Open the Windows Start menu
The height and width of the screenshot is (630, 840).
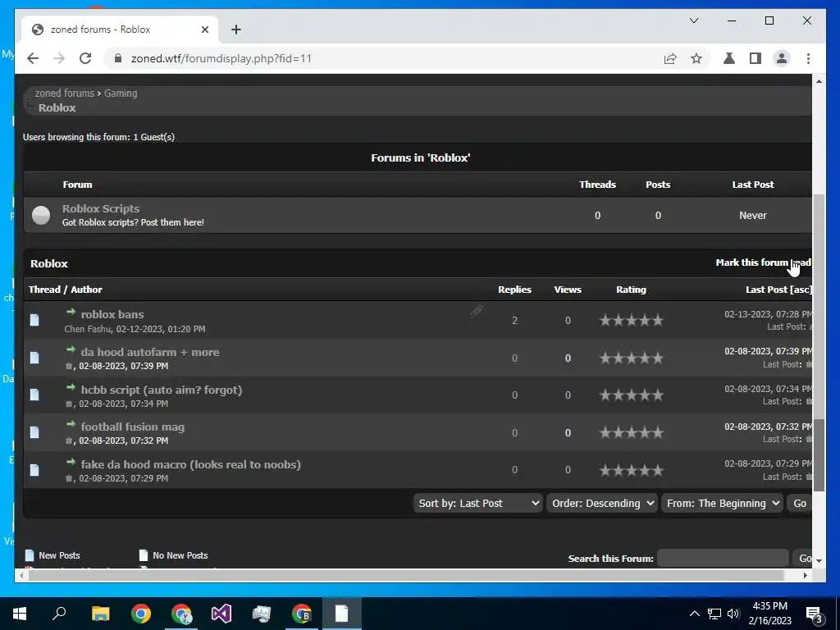pos(20,614)
